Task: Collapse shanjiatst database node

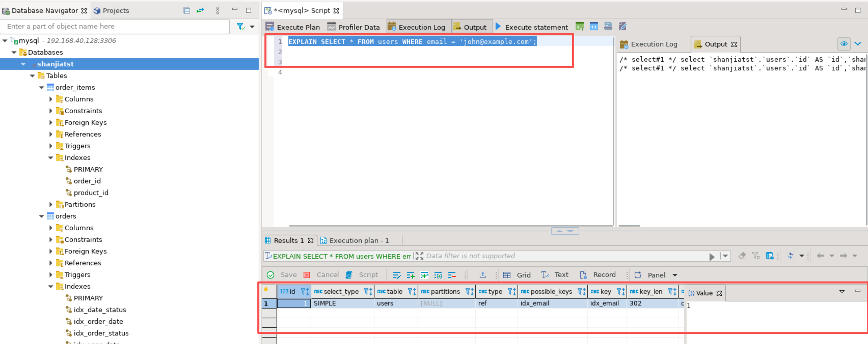Action: (23, 64)
